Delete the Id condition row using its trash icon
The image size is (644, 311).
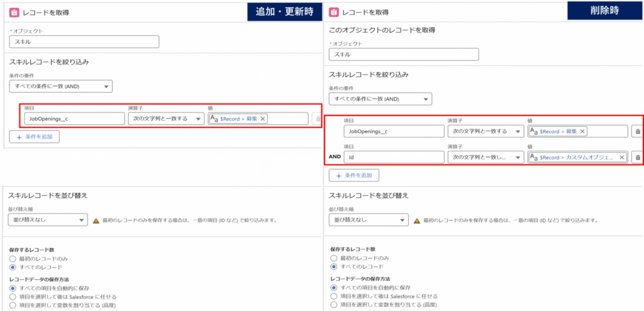click(636, 157)
